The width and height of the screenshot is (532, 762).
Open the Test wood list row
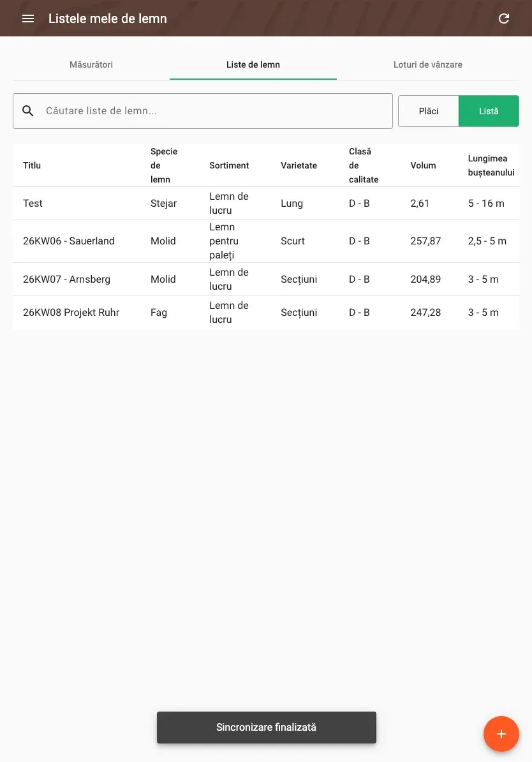[266, 204]
